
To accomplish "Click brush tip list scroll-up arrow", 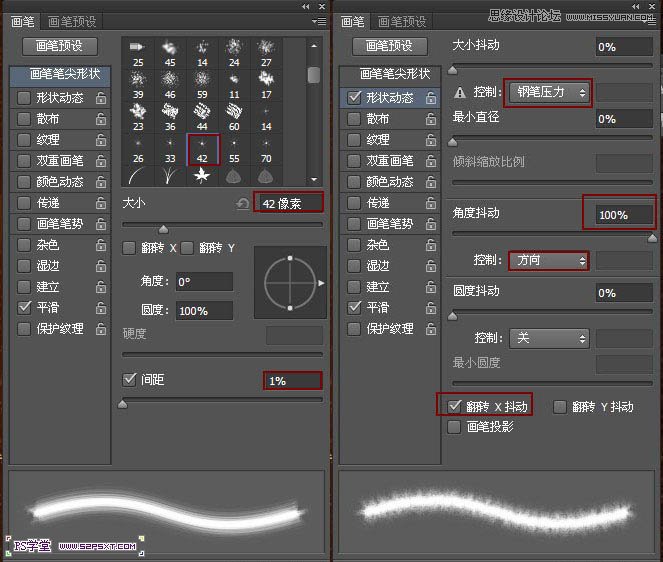I will (314, 46).
